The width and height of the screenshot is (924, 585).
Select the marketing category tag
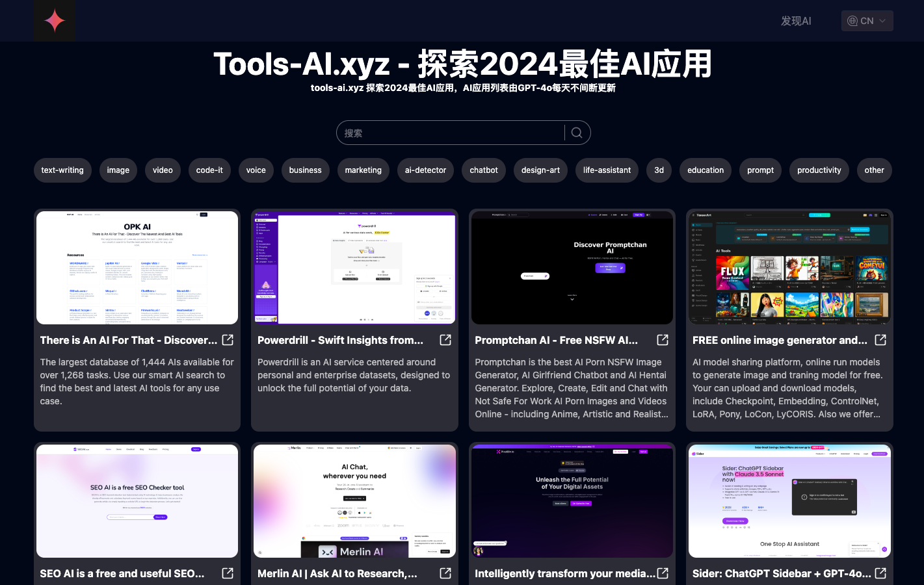363,170
